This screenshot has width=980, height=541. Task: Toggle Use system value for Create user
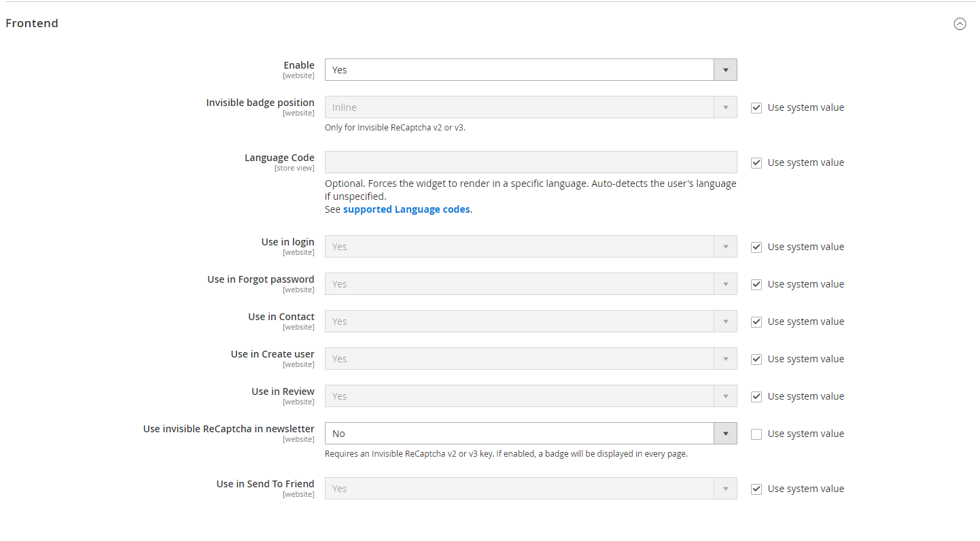(756, 359)
